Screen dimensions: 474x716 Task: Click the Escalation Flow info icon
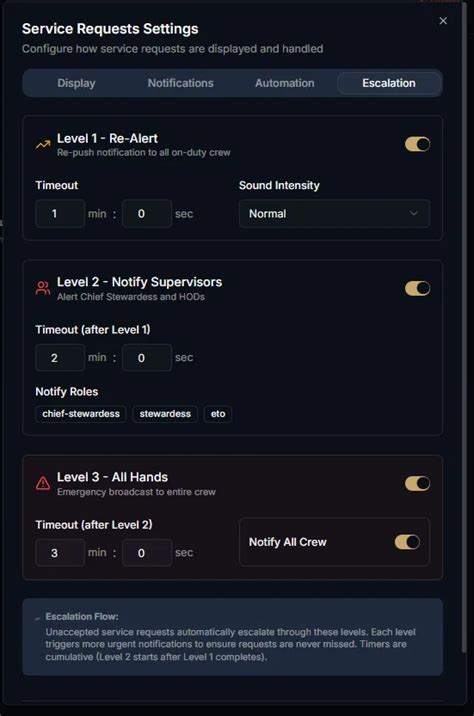pyautogui.click(x=37, y=618)
